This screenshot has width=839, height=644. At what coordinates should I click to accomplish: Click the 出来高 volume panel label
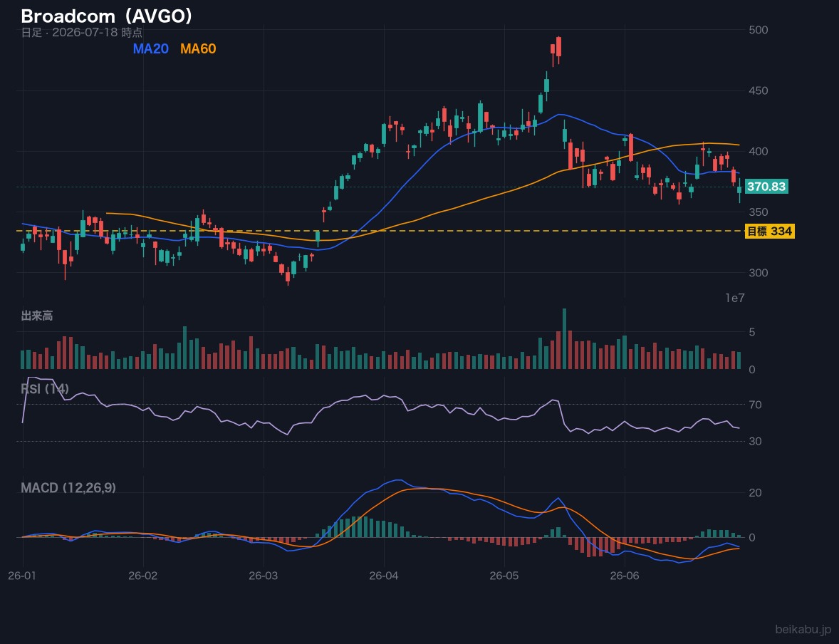pyautogui.click(x=37, y=316)
